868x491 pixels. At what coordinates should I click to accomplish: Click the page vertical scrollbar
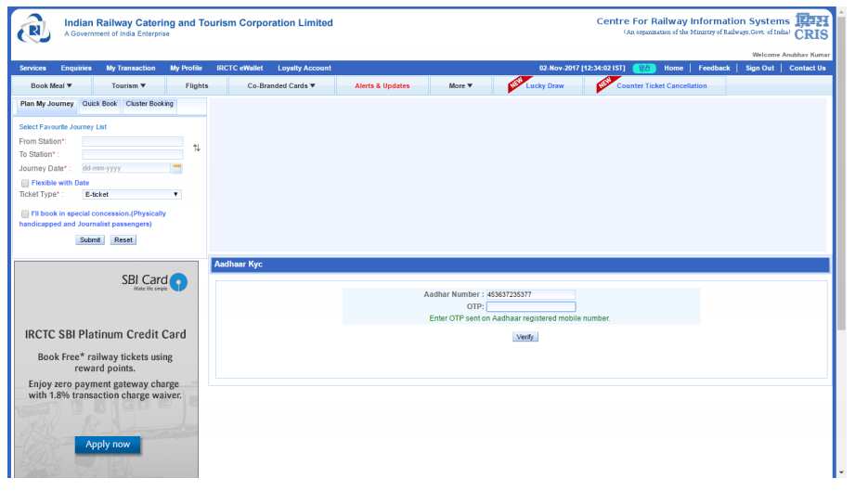point(841,172)
